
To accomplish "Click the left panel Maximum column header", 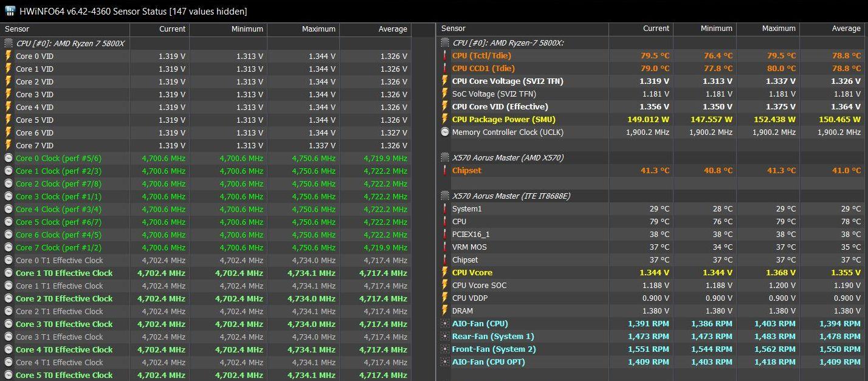I will pyautogui.click(x=303, y=29).
